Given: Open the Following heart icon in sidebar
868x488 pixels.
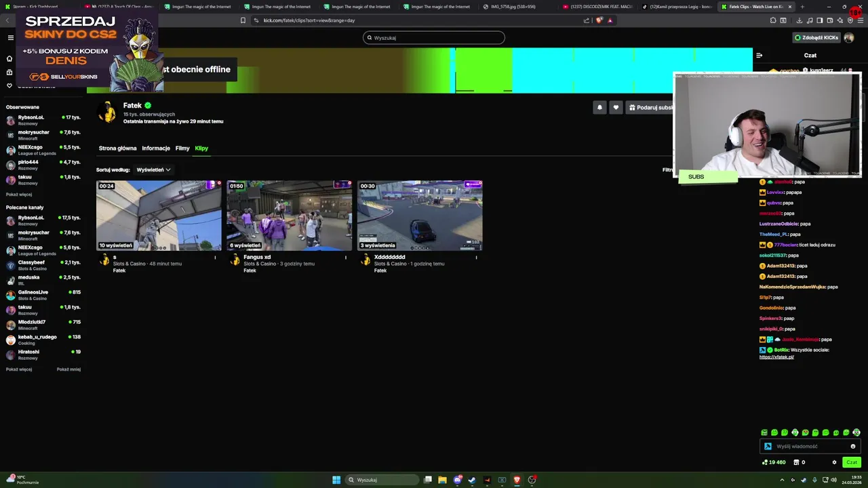Looking at the screenshot, I should click(x=9, y=85).
